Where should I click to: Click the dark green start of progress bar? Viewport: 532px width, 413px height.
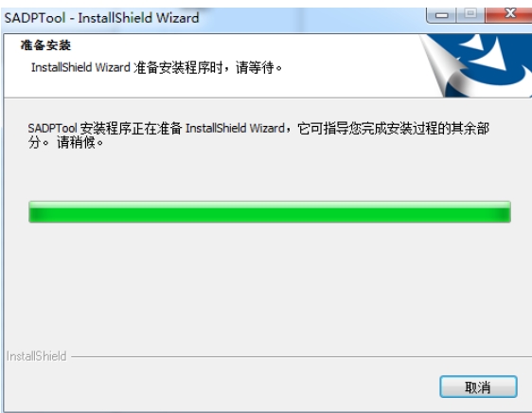(37, 212)
